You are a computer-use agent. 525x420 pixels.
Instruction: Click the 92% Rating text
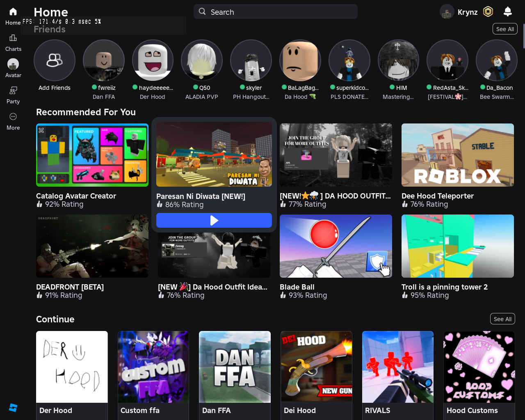[x=64, y=204]
